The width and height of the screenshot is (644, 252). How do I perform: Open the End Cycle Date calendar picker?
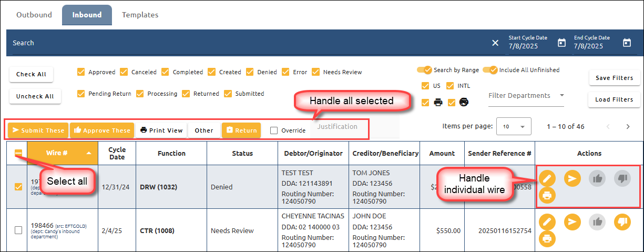[x=627, y=43]
